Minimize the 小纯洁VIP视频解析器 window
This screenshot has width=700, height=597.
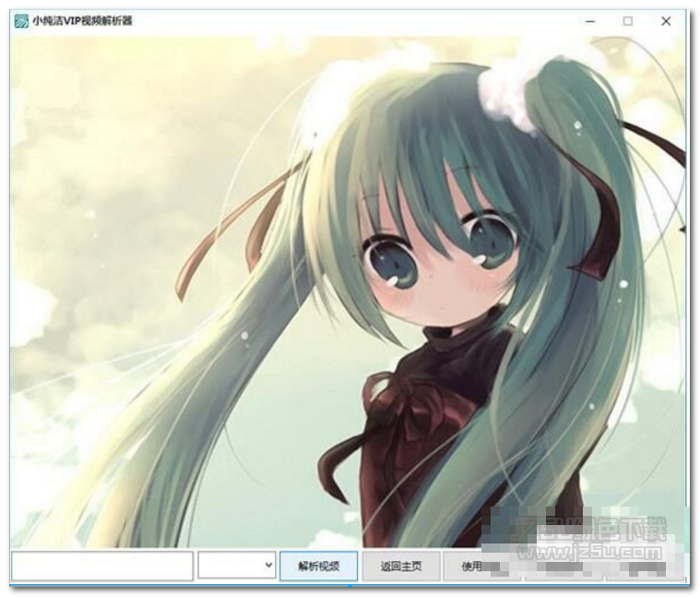pyautogui.click(x=590, y=21)
